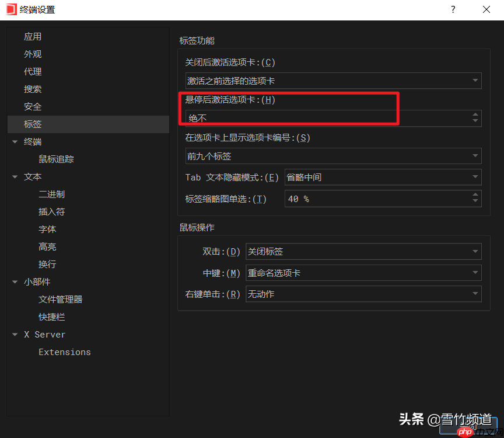Select 文件管理器 under 小部件
Image resolution: width=504 pixels, height=438 pixels.
[x=61, y=299]
